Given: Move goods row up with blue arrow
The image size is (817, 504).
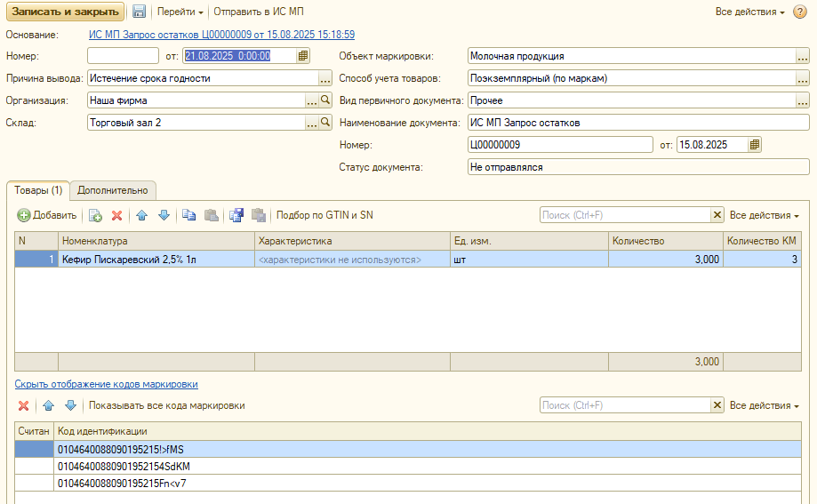Looking at the screenshot, I should 141,215.
